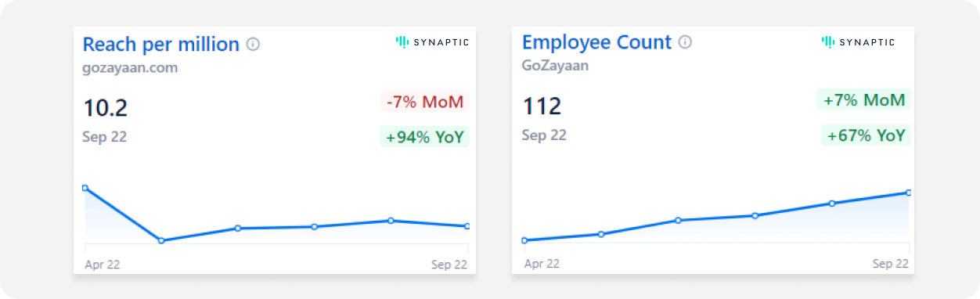The height and width of the screenshot is (299, 980).
Task: Click the Sep 22 date under 10.2
Action: point(104,137)
